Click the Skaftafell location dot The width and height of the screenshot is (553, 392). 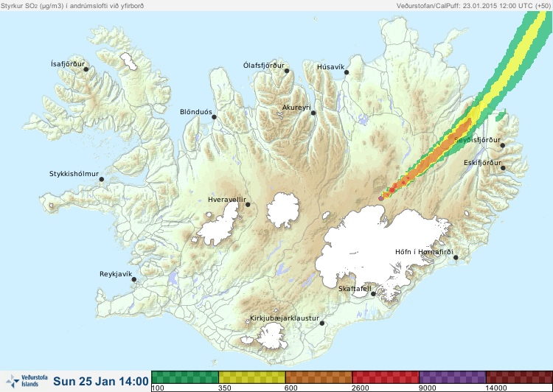click(x=373, y=294)
